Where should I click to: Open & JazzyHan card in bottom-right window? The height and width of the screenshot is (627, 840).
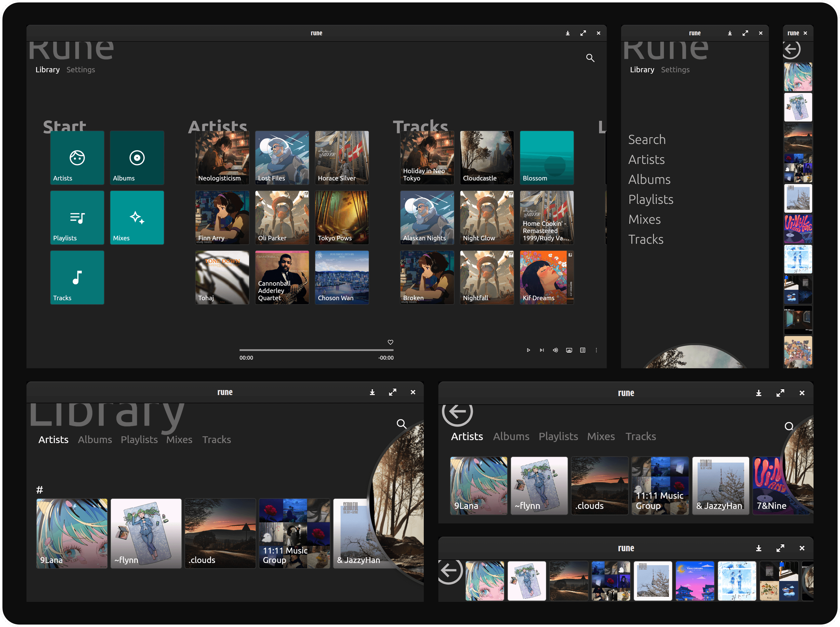[x=721, y=486]
